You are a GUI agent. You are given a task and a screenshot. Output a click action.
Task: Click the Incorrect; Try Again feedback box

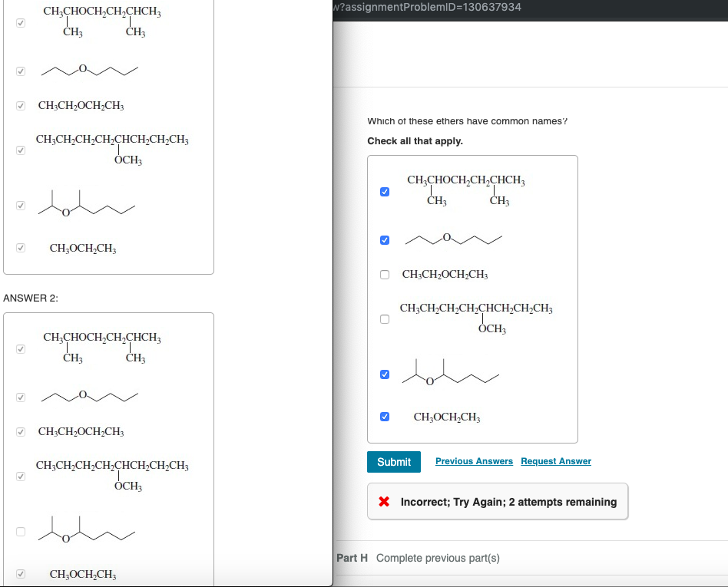click(x=498, y=501)
